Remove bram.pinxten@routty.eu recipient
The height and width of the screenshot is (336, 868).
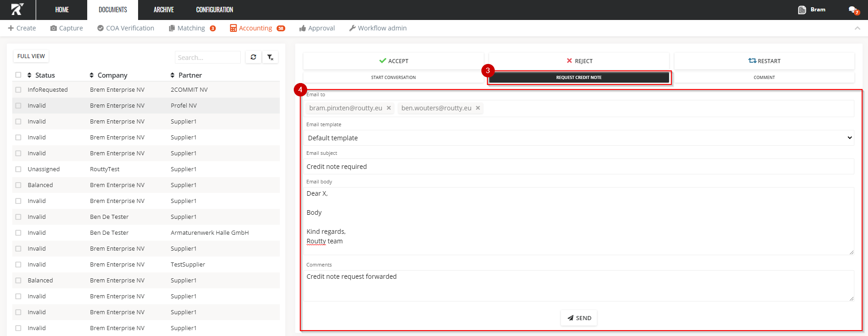[x=389, y=108]
